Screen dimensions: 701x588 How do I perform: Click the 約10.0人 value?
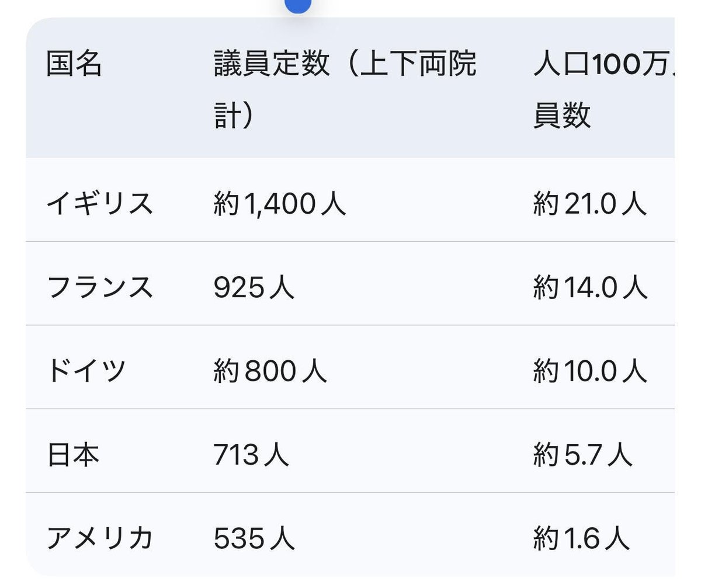(590, 371)
